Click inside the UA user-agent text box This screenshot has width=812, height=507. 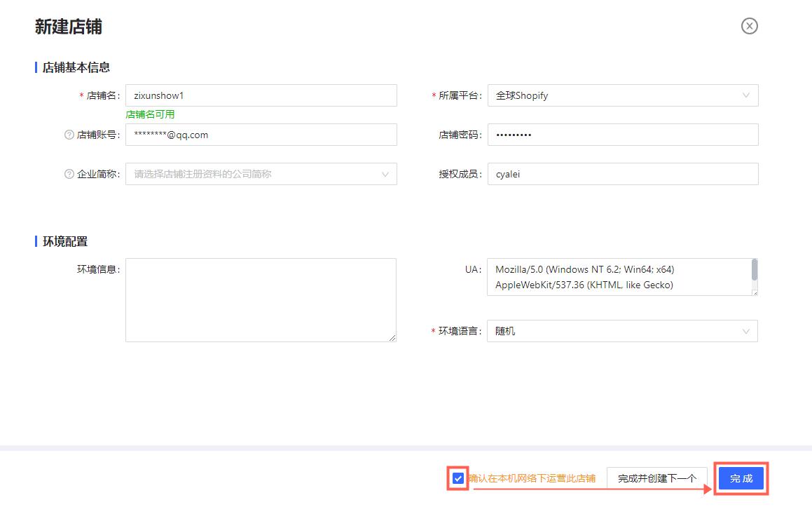tap(617, 277)
